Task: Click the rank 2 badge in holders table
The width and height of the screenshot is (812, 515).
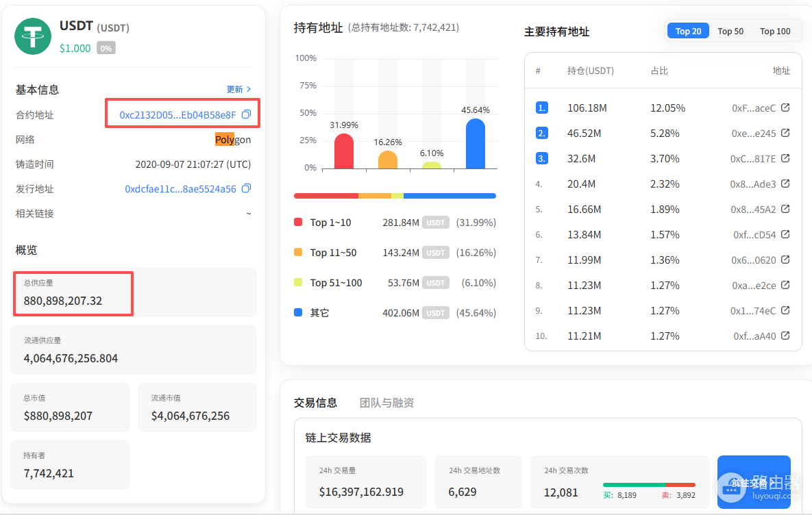Action: coord(542,133)
